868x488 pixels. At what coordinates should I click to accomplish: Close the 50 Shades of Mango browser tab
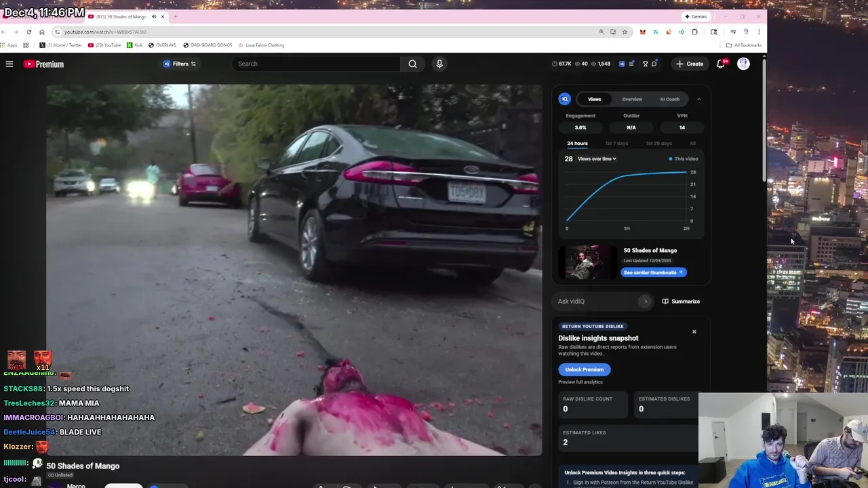click(x=162, y=16)
